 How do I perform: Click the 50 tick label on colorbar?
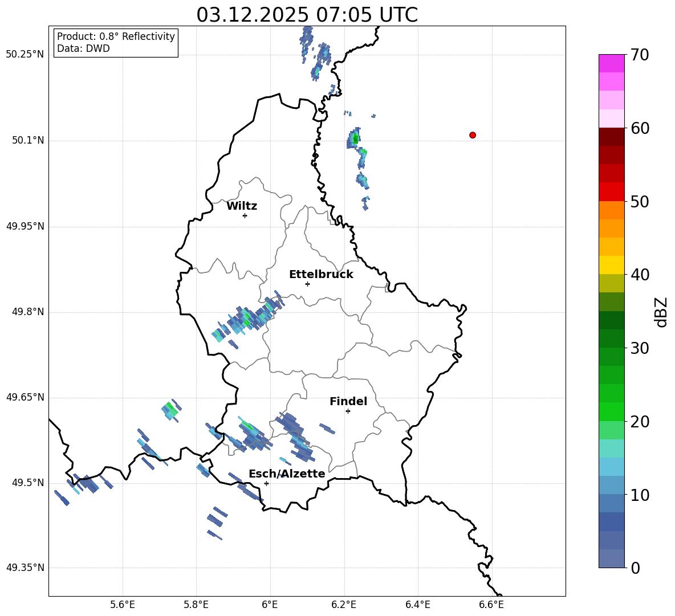click(640, 201)
